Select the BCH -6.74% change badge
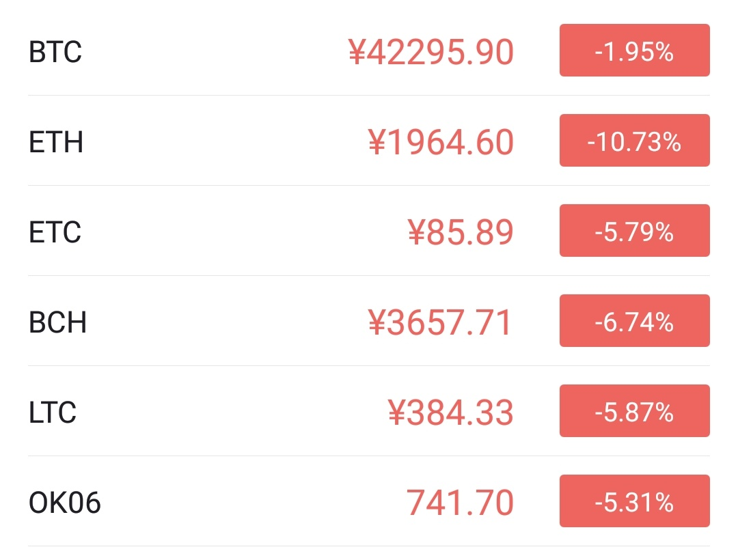Viewport: 738px width, 560px height. 634,321
